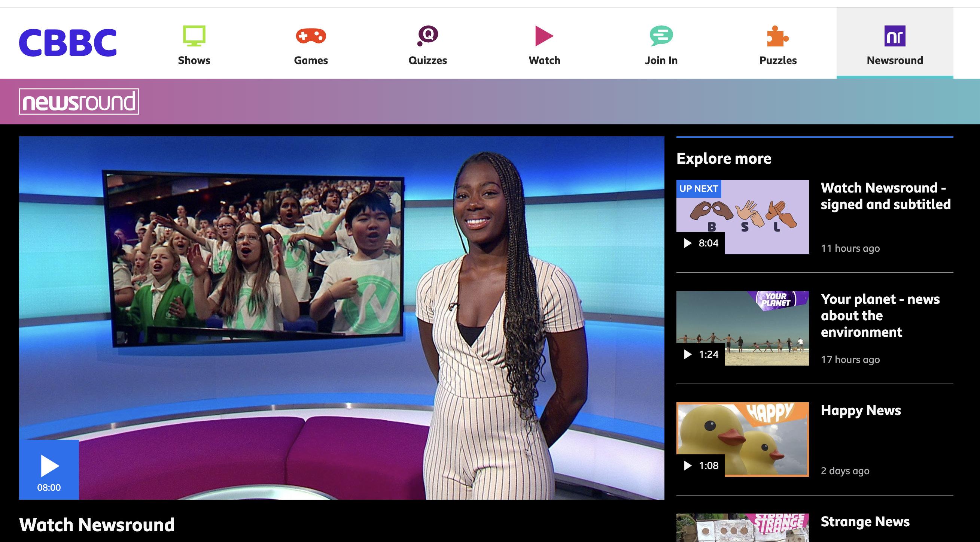
Task: Go to the CBBC home logo
Action: 68,43
